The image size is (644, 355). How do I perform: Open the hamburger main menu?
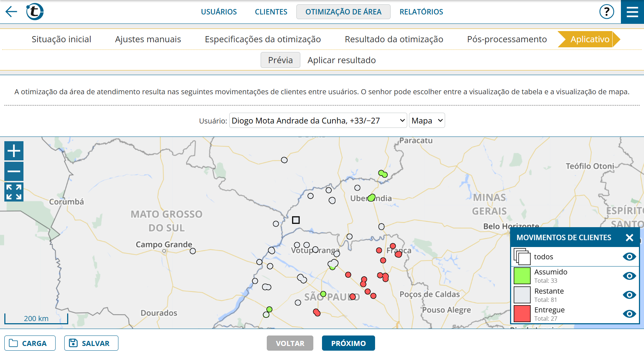[632, 12]
